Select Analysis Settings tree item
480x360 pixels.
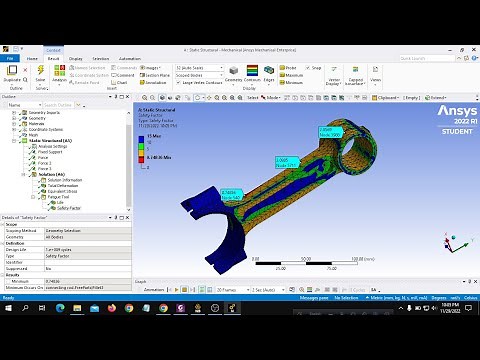click(53, 146)
